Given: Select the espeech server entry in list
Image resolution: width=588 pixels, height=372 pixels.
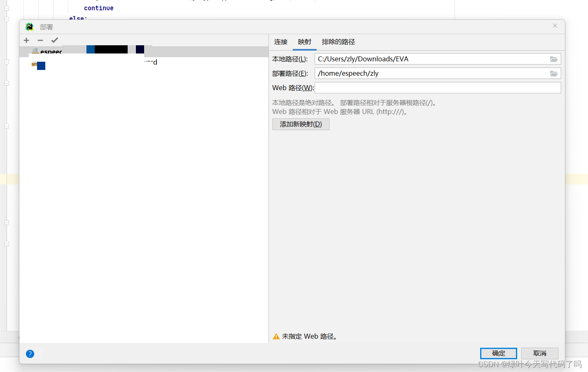Looking at the screenshot, I should [x=144, y=52].
